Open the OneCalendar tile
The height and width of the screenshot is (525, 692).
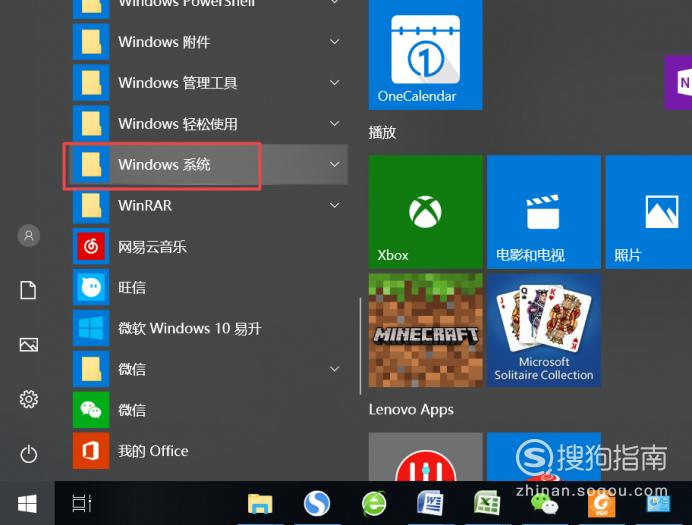(425, 54)
